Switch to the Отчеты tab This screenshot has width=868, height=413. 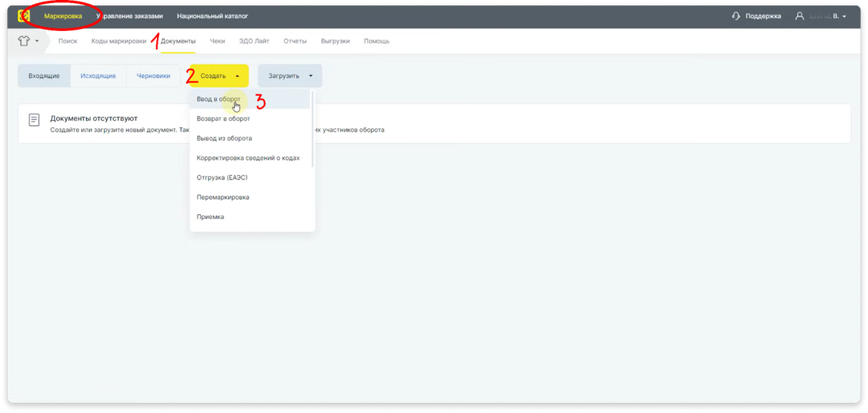click(x=295, y=41)
